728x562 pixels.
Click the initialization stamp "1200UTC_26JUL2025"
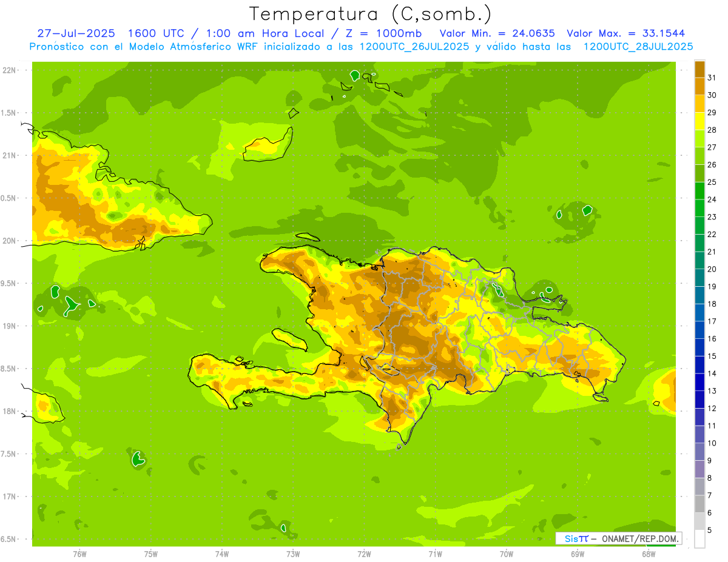pyautogui.click(x=414, y=47)
